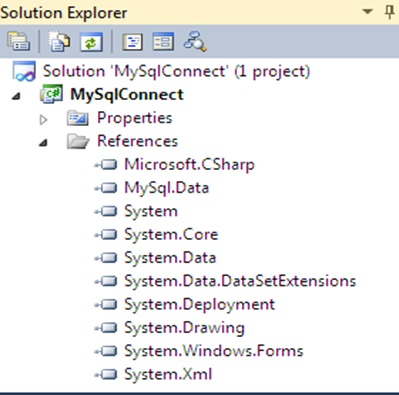
Task: Click reference icon next to System.Windows.Forms
Action: tap(106, 351)
